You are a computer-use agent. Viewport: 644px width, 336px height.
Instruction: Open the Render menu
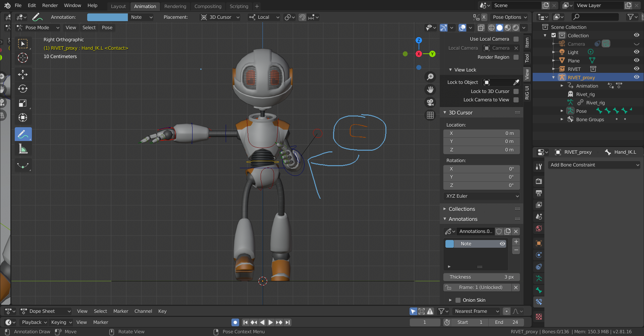coord(50,5)
